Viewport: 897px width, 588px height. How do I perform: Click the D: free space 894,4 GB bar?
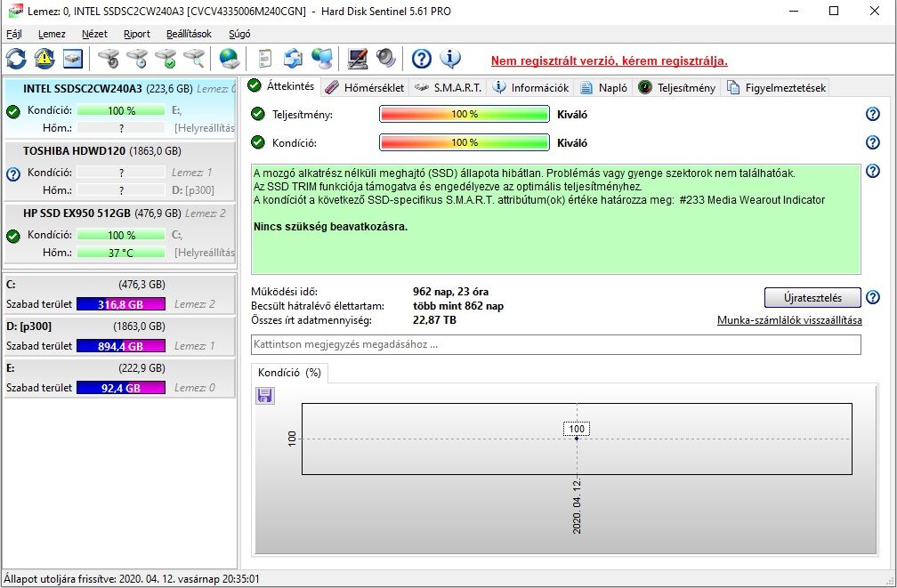(x=121, y=346)
